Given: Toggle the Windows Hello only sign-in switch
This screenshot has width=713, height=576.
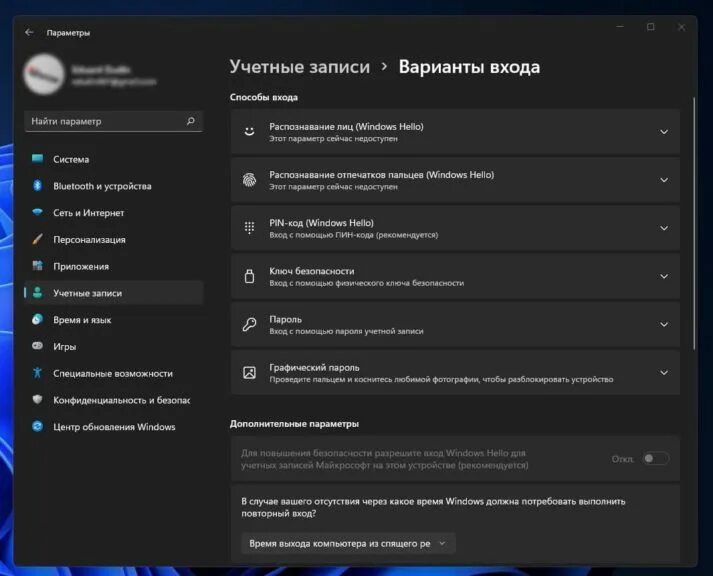Looking at the screenshot, I should [x=656, y=459].
